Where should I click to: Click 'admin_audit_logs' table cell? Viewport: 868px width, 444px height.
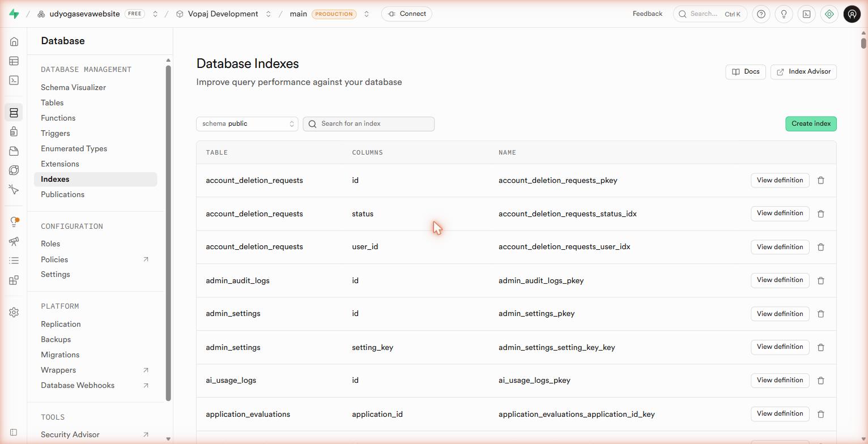pyautogui.click(x=237, y=280)
